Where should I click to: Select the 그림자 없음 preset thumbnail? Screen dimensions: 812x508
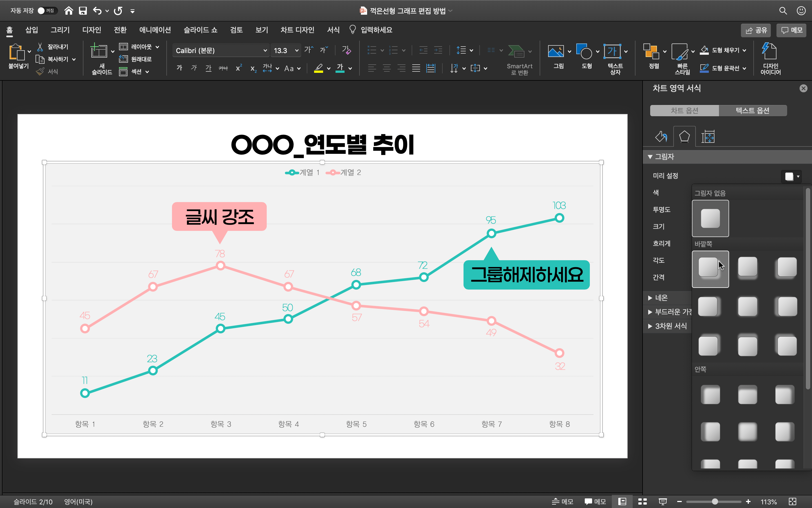pyautogui.click(x=710, y=218)
